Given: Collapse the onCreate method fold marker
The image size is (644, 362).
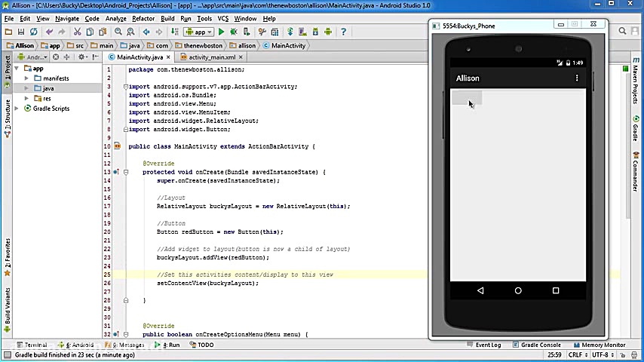Looking at the screenshot, I should [x=126, y=172].
